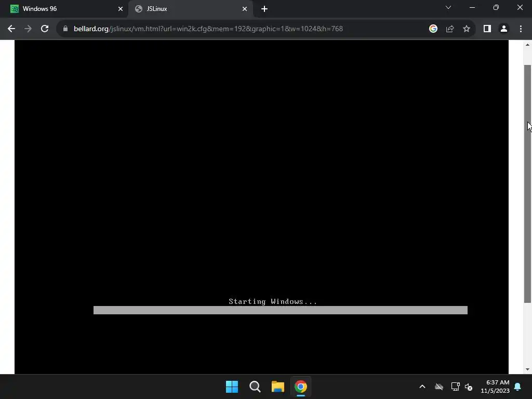Reload the current page
Viewport: 532px width, 399px height.
pyautogui.click(x=45, y=29)
